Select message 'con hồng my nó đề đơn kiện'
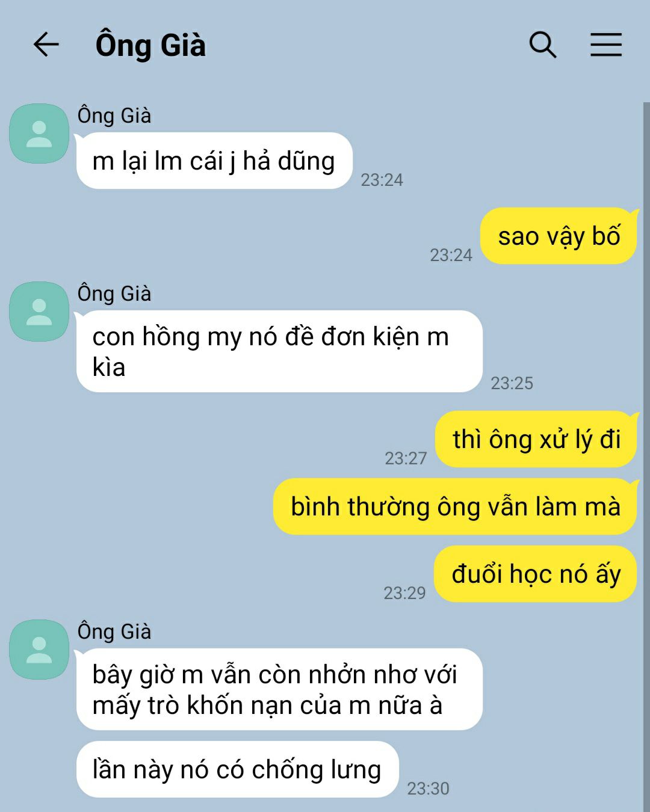The height and width of the screenshot is (812, 650). tap(279, 351)
